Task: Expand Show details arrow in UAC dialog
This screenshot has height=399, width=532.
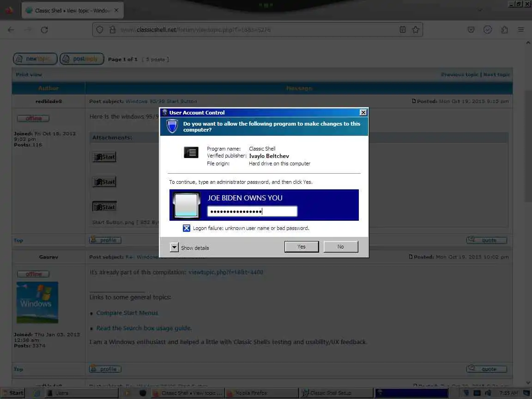Action: click(174, 248)
